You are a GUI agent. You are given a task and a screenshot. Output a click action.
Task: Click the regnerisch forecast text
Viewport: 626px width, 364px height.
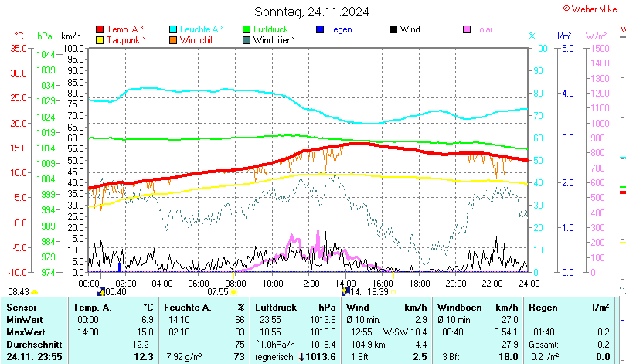pyautogui.click(x=274, y=357)
